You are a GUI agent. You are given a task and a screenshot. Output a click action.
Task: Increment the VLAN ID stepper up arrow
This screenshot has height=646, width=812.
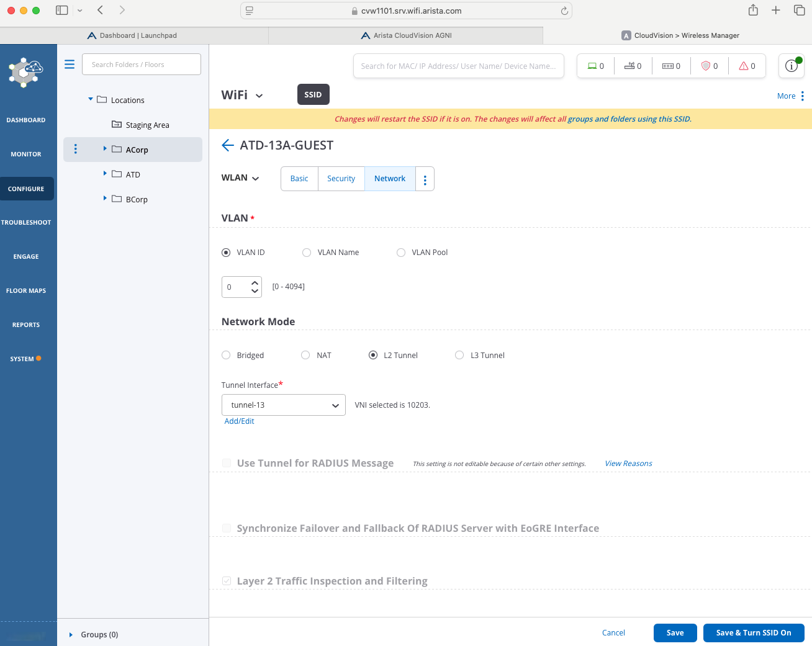pyautogui.click(x=255, y=283)
